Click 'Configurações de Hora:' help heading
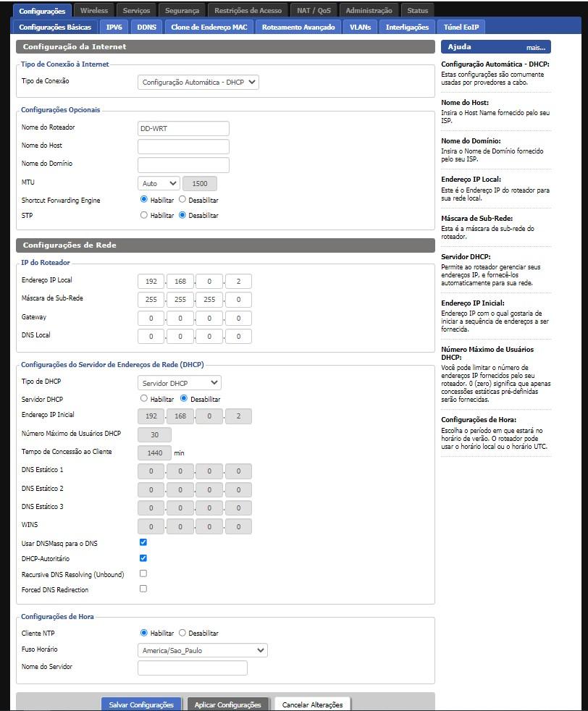 pos(478,420)
